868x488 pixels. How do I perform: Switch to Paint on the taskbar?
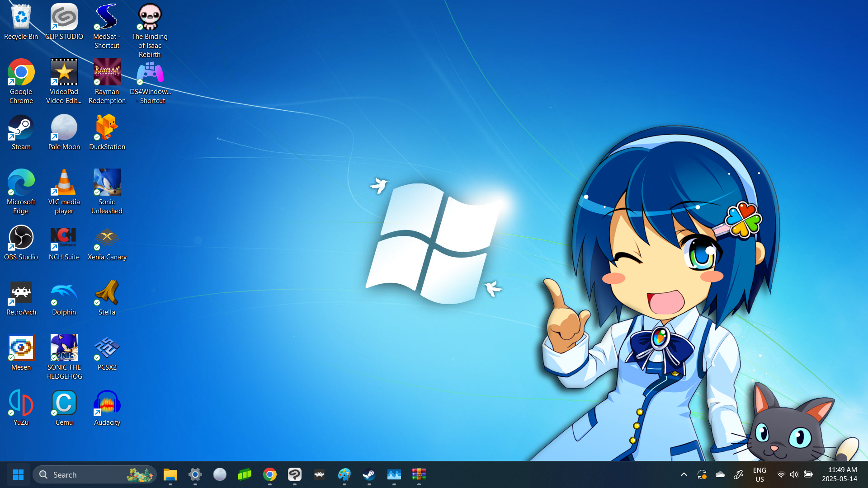coord(344,474)
